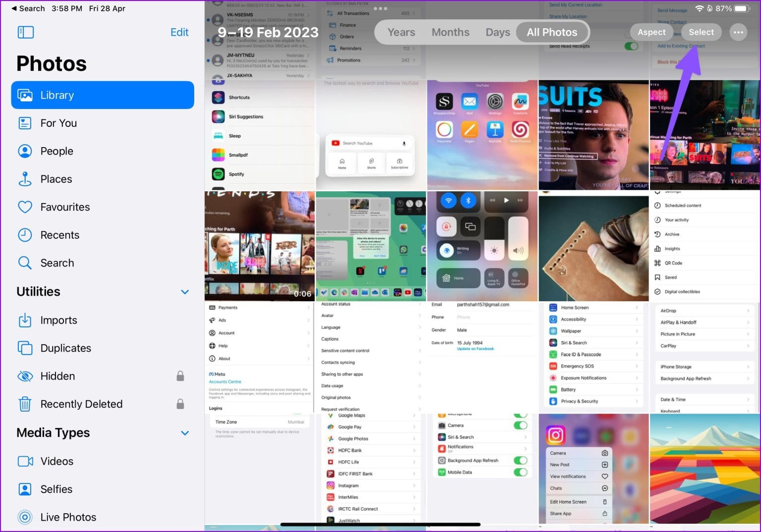The image size is (761, 532).
Task: Collapse the Utilities section
Action: coord(185,292)
